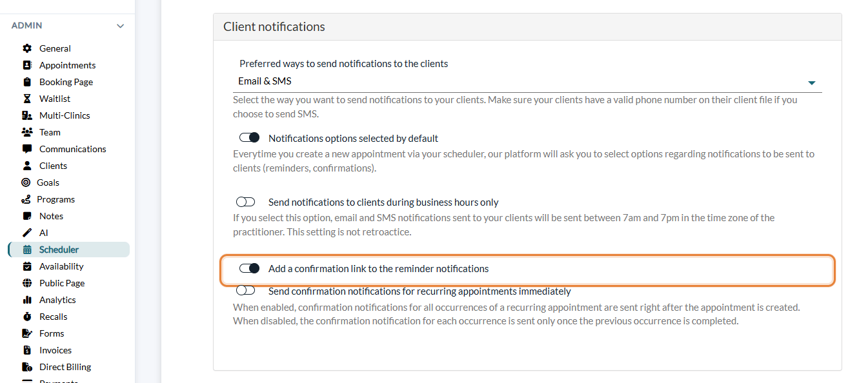The width and height of the screenshot is (868, 383).
Task: Click the Communications speech bubble icon
Action: click(27, 149)
